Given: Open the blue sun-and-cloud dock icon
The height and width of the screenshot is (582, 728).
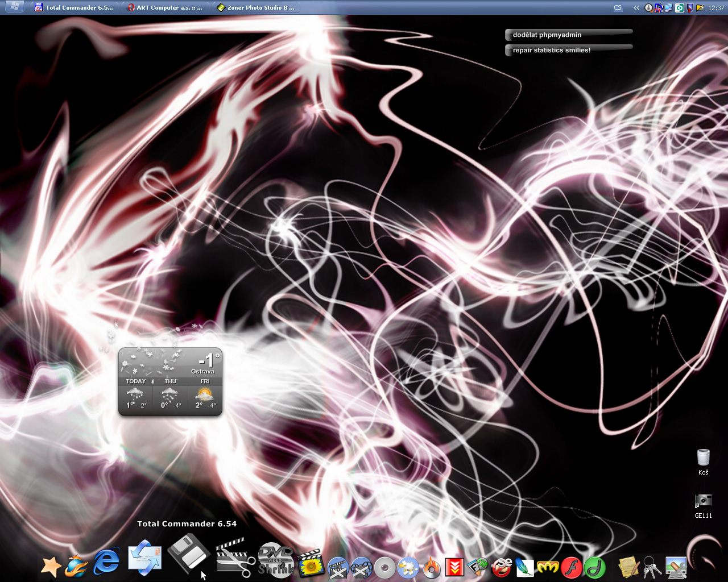Looking at the screenshot, I should pos(408,568).
